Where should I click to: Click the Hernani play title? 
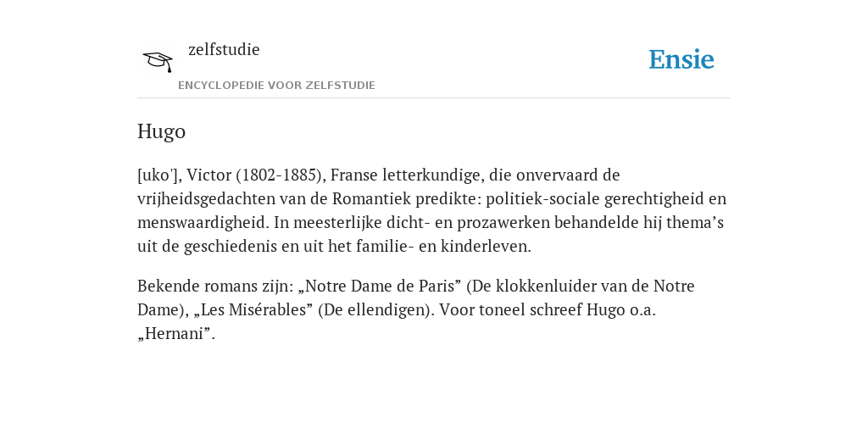click(174, 334)
